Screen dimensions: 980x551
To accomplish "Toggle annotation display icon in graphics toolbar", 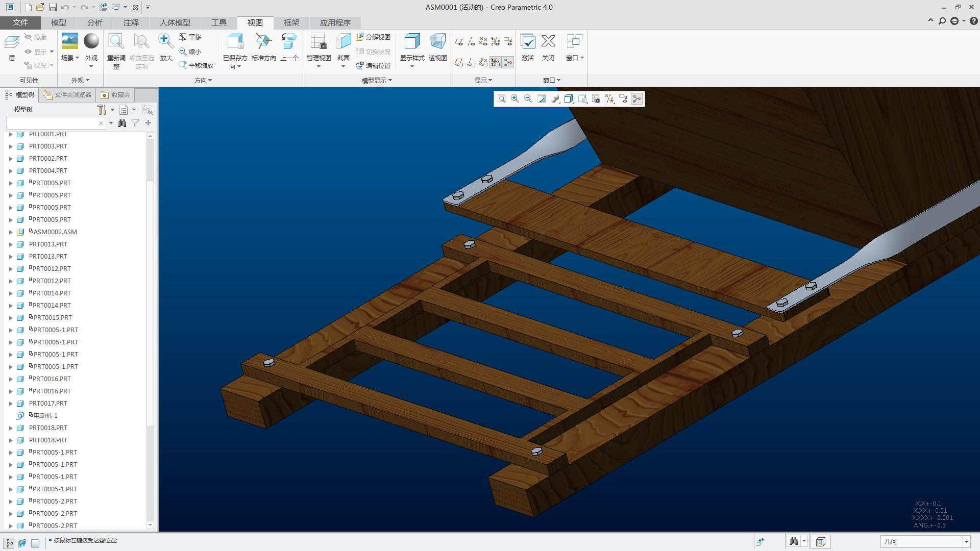I will [x=623, y=99].
